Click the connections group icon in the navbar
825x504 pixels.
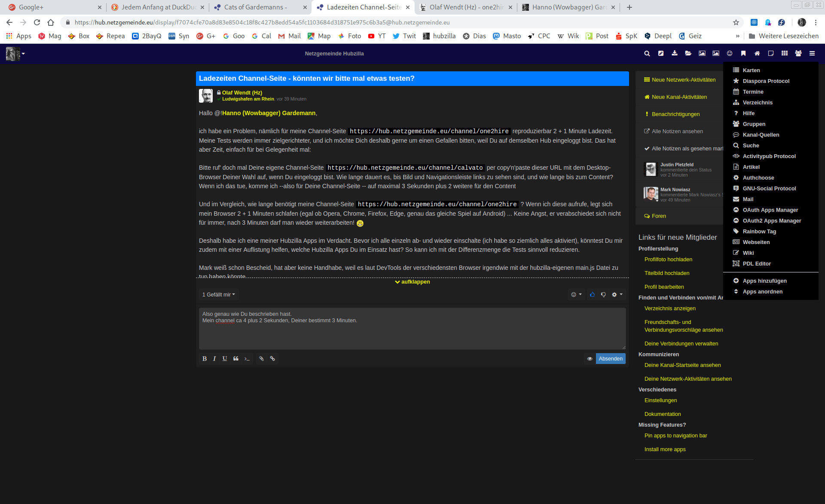click(798, 54)
